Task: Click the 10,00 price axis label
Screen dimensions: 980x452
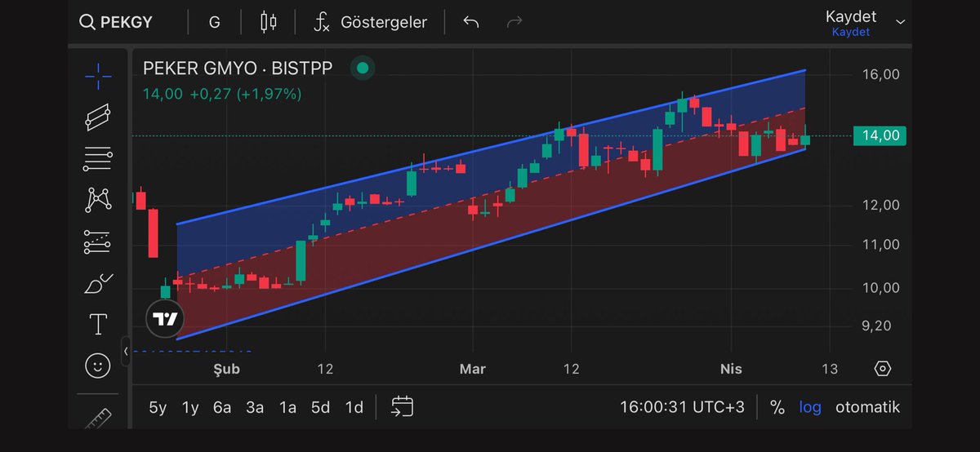Action: click(x=880, y=288)
